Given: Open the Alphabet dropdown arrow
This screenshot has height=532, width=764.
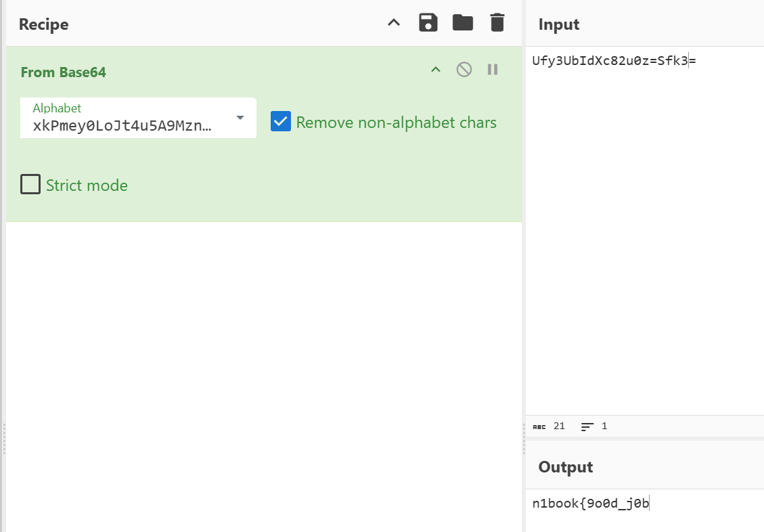Looking at the screenshot, I should point(240,117).
